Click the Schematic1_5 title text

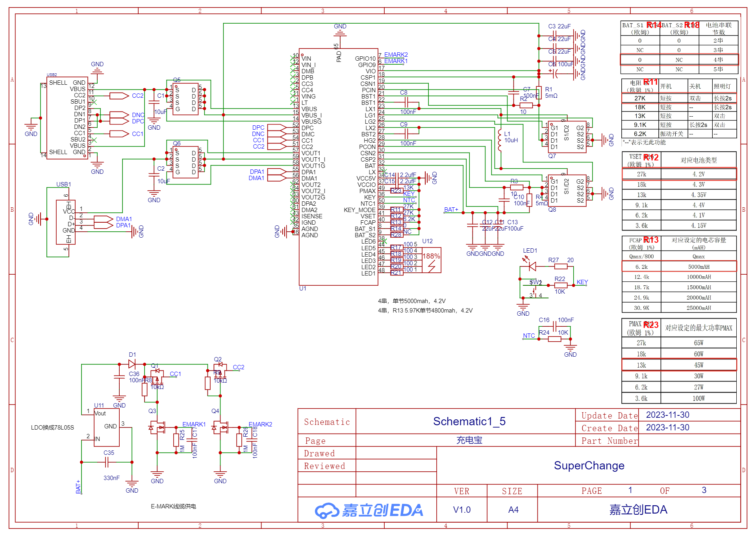(469, 421)
